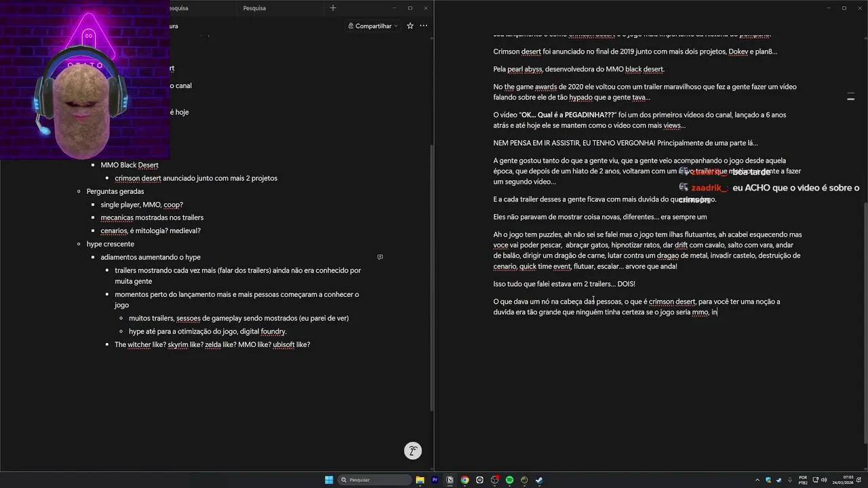This screenshot has width=868, height=488.
Task: Open POR PTB2 keyboard language switcher
Action: pyautogui.click(x=804, y=480)
